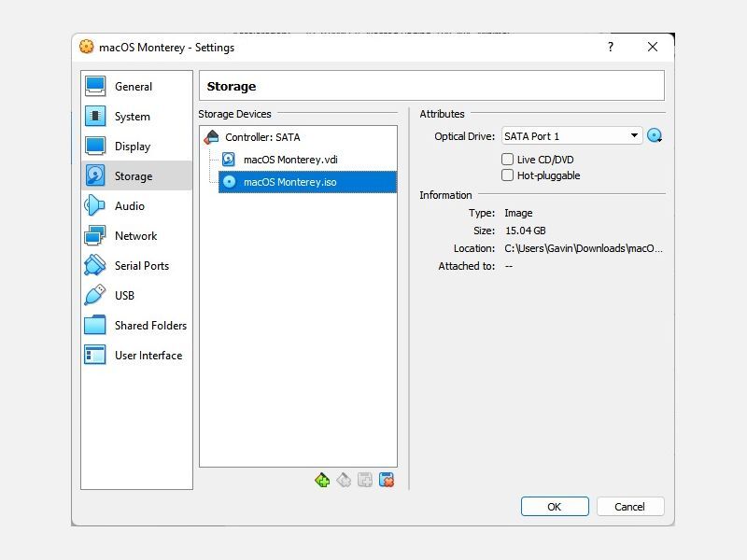Select the Storage settings category icon
747x560 pixels.
pyautogui.click(x=98, y=176)
